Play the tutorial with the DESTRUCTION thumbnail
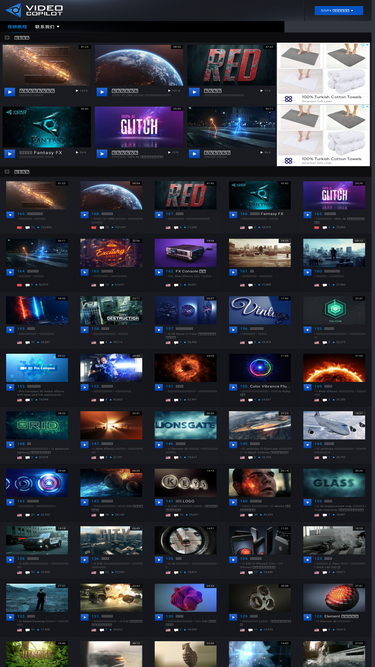The height and width of the screenshot is (667, 375). (85, 330)
